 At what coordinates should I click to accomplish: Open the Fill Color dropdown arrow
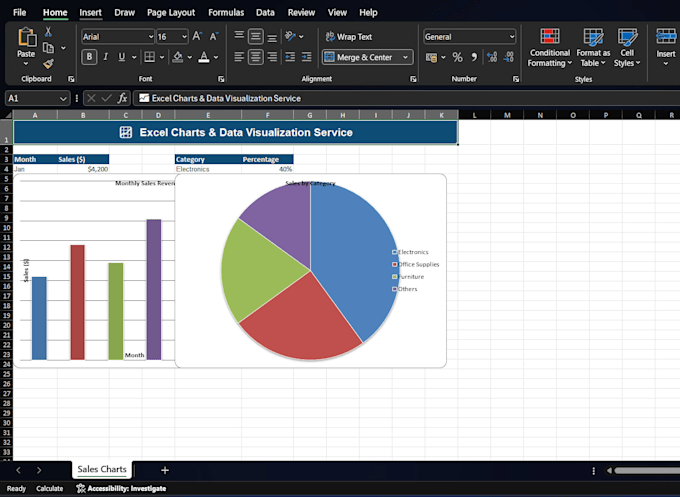pos(190,57)
